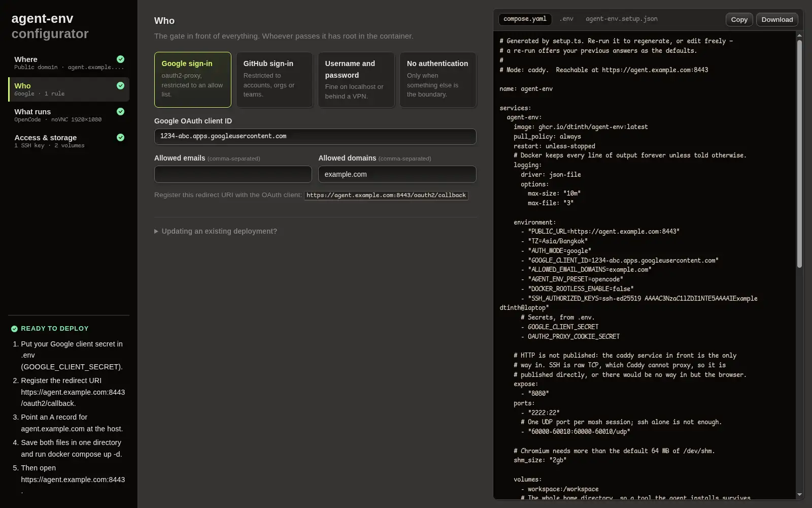Image resolution: width=812 pixels, height=508 pixels.
Task: Click scrollbar up arrow in code panel
Action: click(x=799, y=36)
